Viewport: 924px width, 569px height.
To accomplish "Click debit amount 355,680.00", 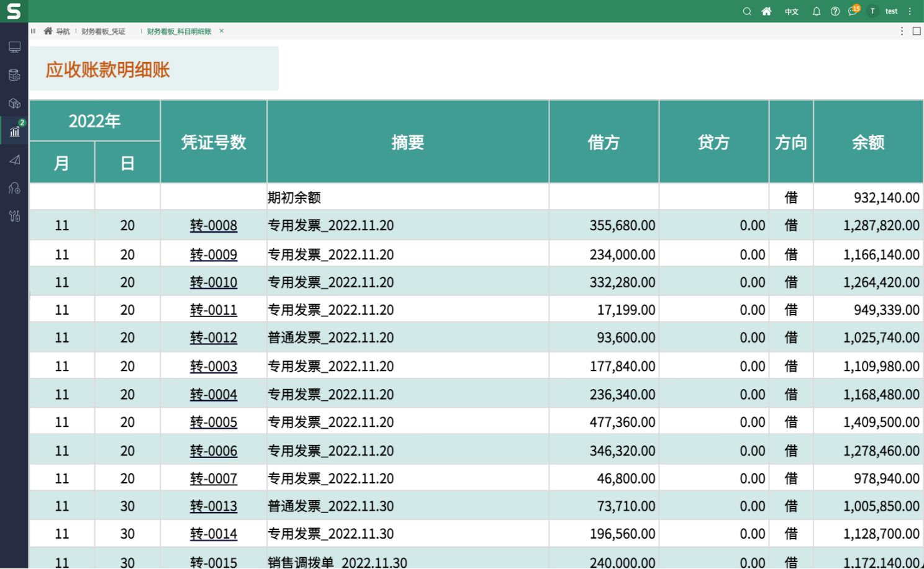I will 622,226.
